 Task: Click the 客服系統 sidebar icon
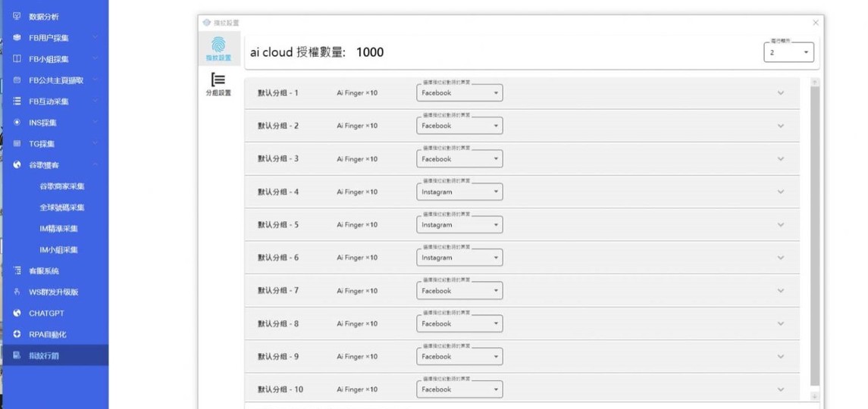click(17, 270)
